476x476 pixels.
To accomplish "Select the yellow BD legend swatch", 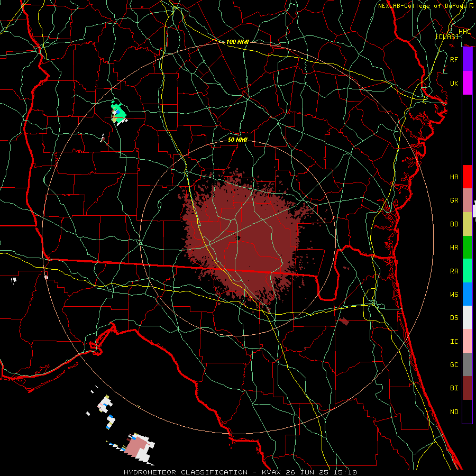I will pos(467,224).
